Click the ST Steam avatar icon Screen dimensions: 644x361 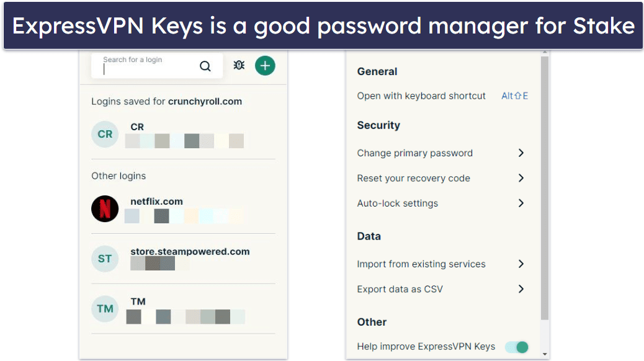pos(105,259)
